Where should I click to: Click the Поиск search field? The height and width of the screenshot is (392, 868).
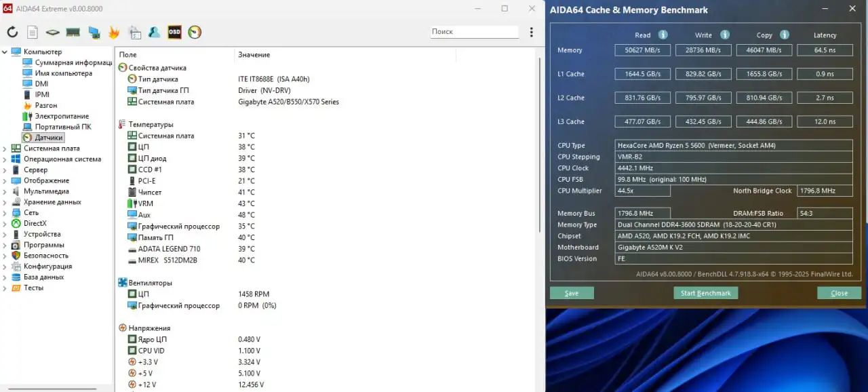[x=475, y=32]
